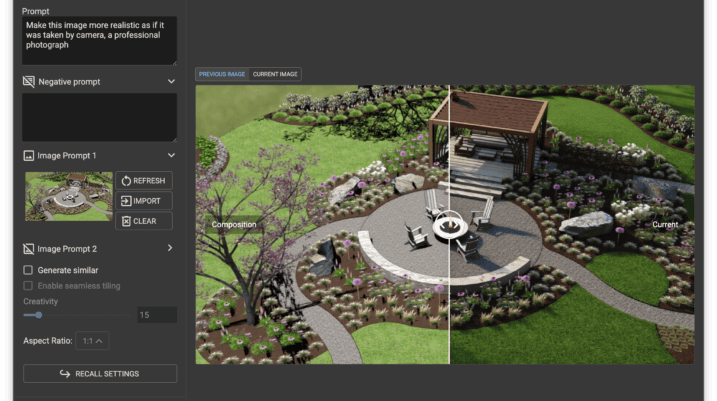Toggle the Enable seamless tiling checkbox
The height and width of the screenshot is (401, 717).
point(28,286)
